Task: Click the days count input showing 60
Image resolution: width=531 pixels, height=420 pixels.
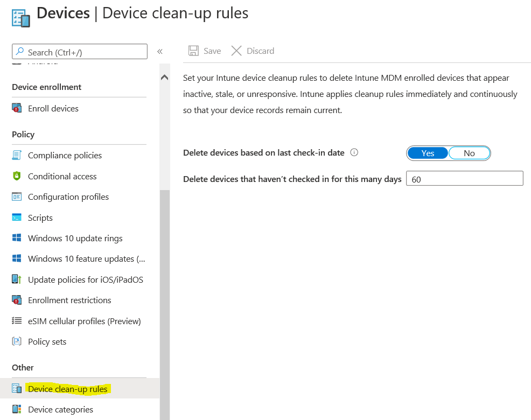Action: (464, 178)
